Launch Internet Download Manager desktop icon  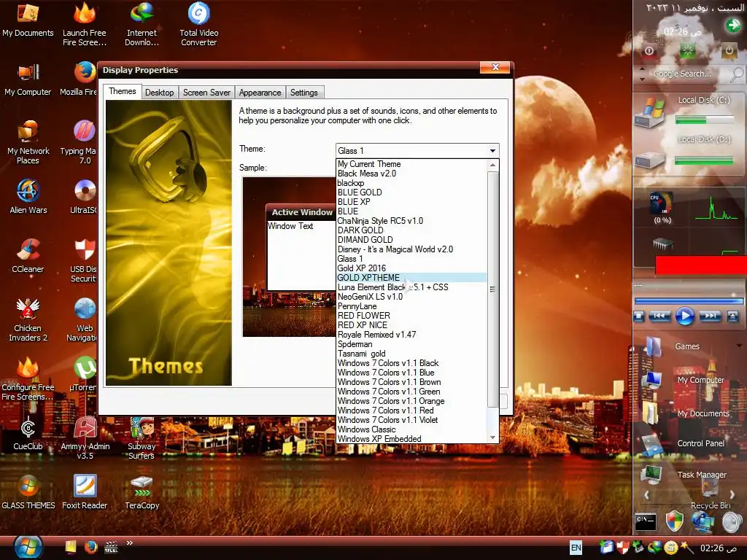coord(142,24)
